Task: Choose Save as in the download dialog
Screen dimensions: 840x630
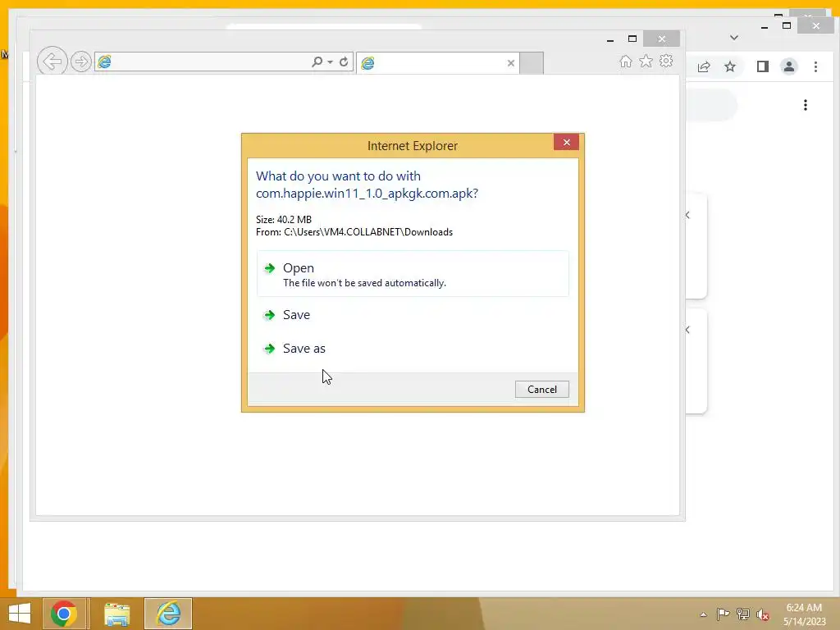Action: [x=413, y=349]
